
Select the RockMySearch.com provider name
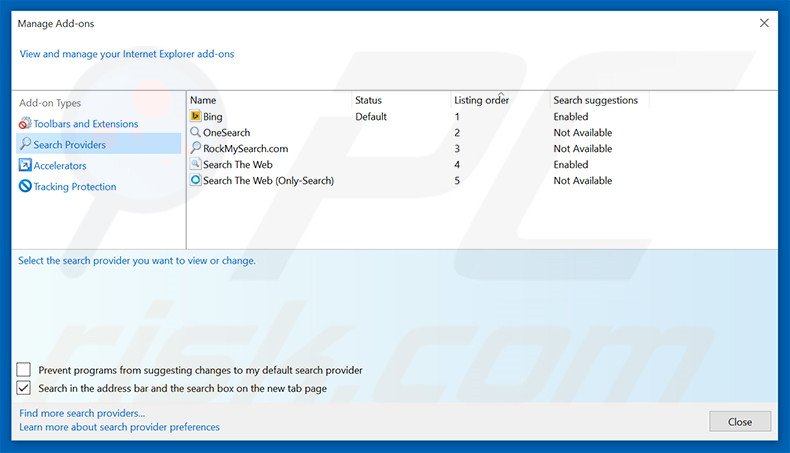coord(245,149)
